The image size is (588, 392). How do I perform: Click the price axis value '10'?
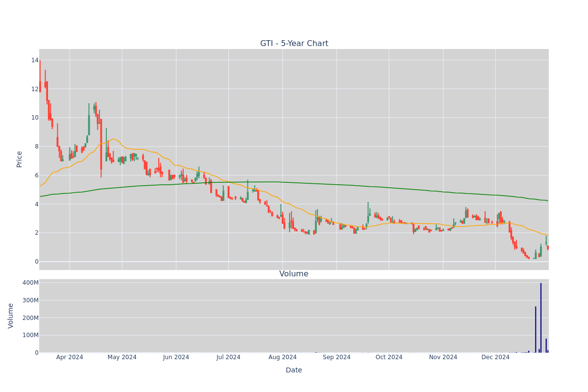click(x=35, y=118)
